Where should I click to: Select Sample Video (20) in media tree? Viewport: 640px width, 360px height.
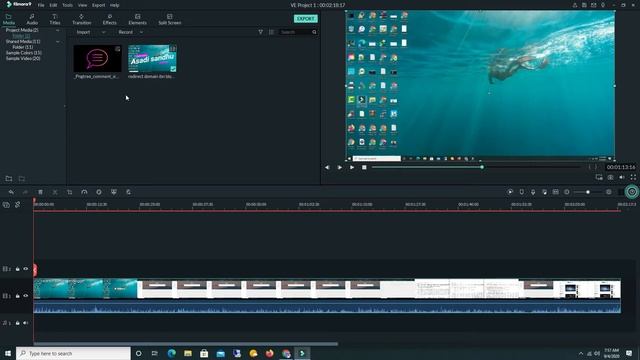[x=23, y=58]
